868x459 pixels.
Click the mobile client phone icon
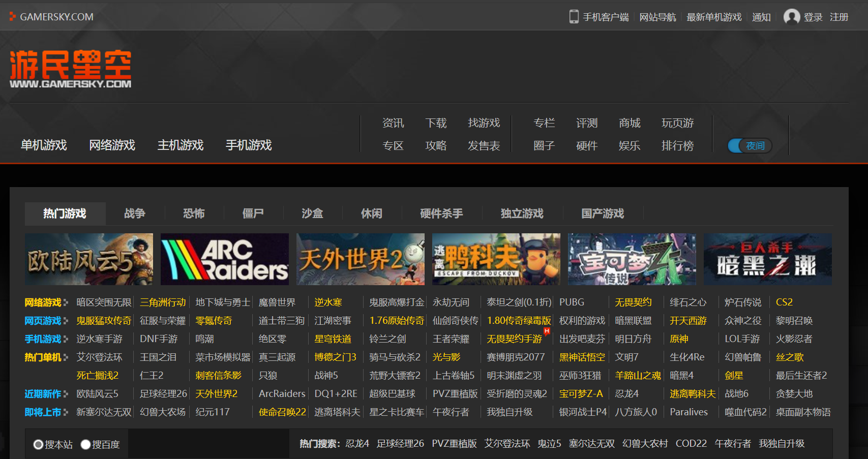pyautogui.click(x=574, y=17)
